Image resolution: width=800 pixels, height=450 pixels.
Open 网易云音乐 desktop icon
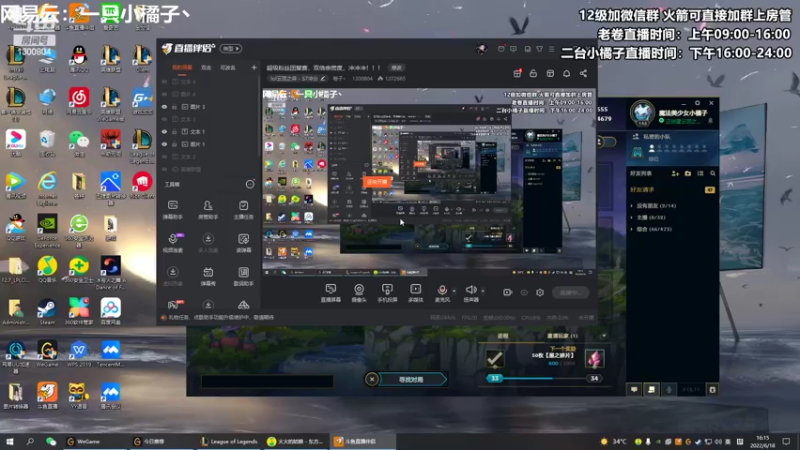pos(79,101)
